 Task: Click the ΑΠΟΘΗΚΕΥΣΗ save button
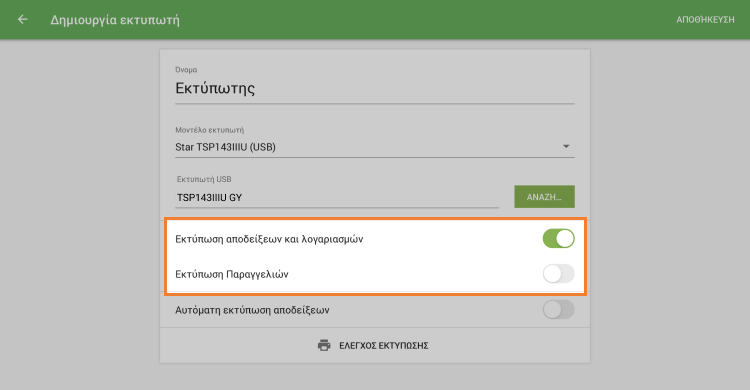coord(705,20)
